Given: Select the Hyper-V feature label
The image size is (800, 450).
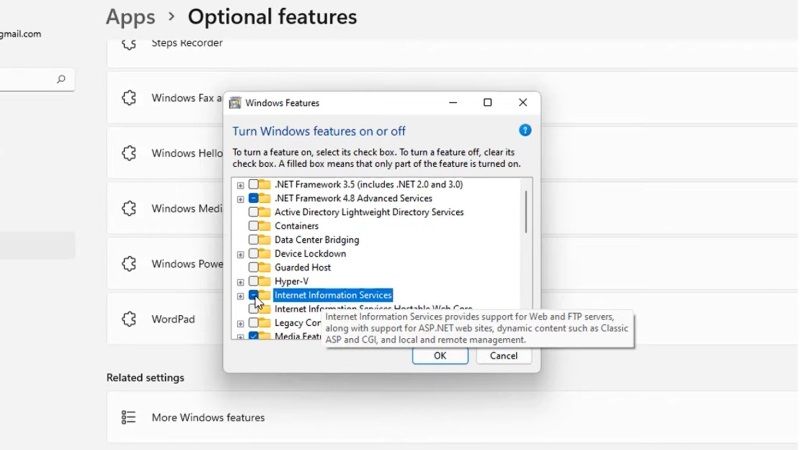Looking at the screenshot, I should pos(291,281).
